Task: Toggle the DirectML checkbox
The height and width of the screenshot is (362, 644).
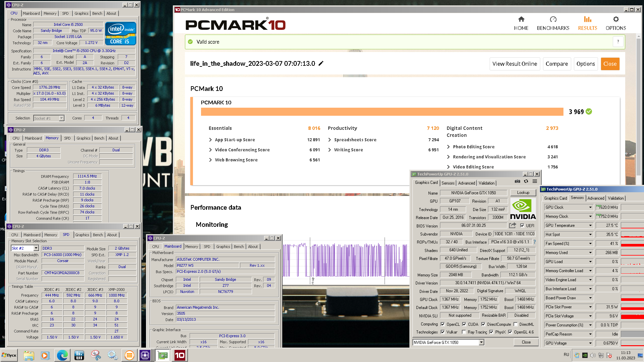Action: [515, 324]
